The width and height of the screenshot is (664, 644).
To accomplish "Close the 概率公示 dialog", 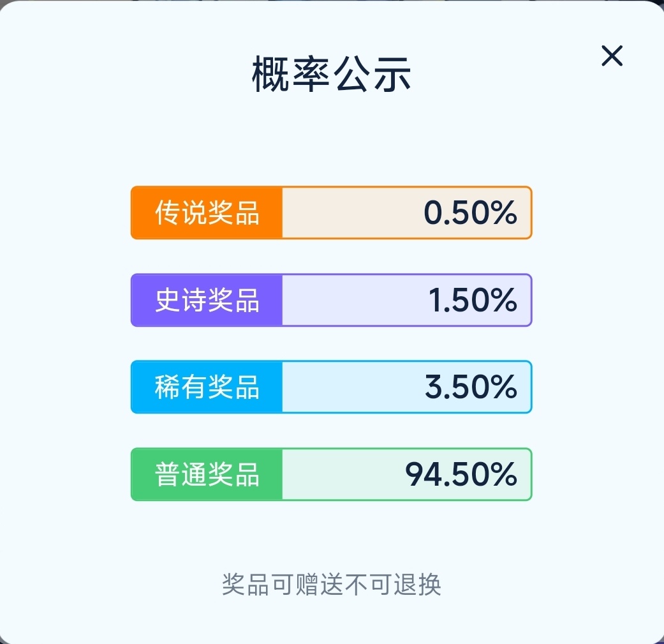I will (612, 56).
